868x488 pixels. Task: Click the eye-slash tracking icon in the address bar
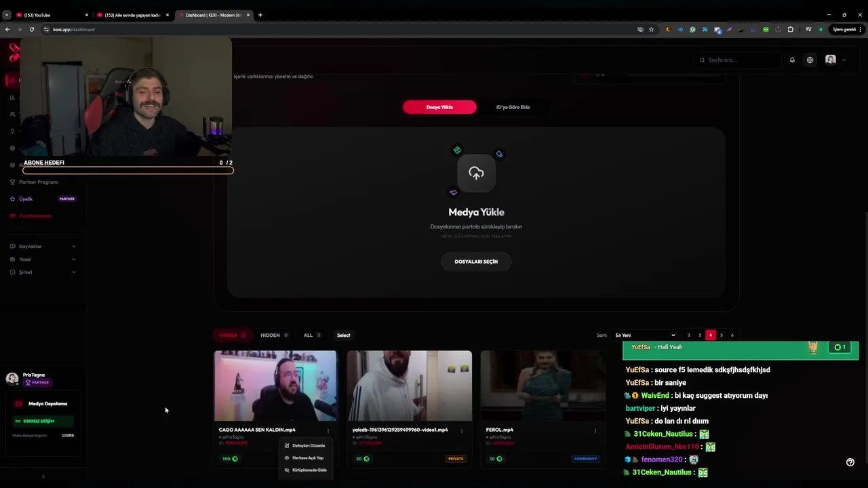click(x=640, y=29)
